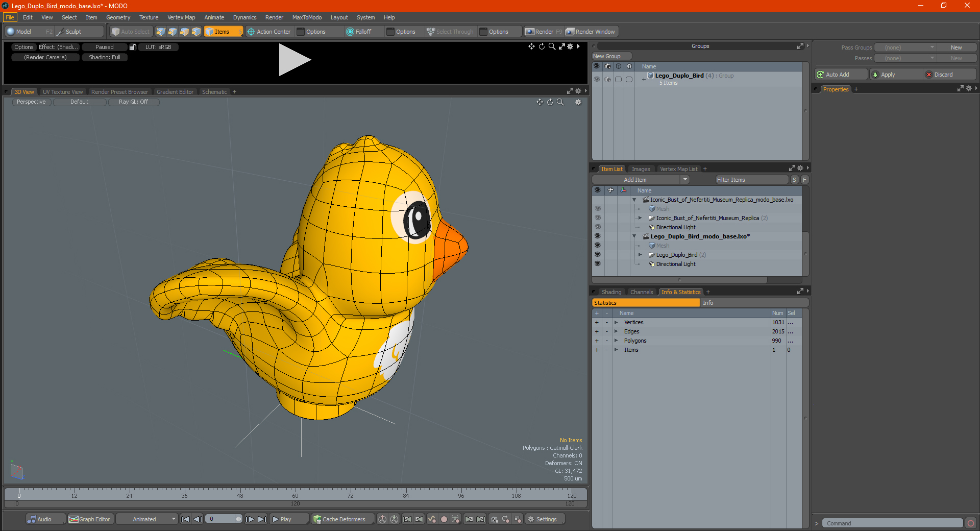Expand Vertices statistics row
The height and width of the screenshot is (531, 980).
(617, 322)
